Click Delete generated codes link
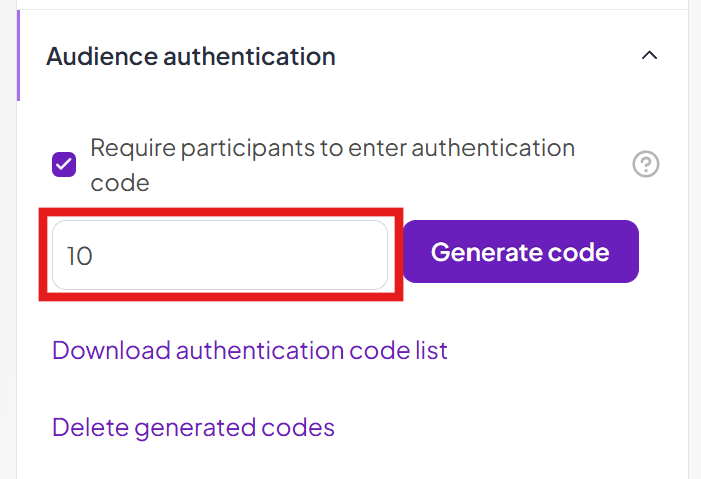 click(x=193, y=428)
